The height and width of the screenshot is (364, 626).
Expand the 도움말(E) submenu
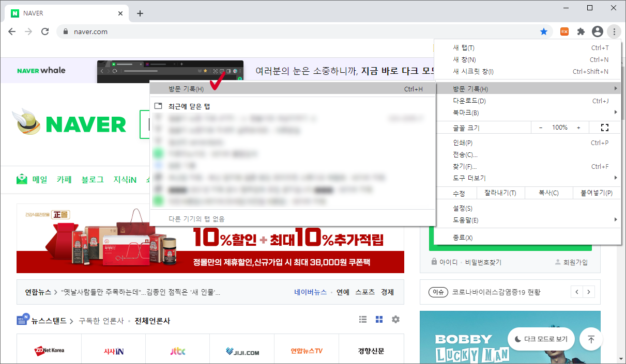(528, 220)
